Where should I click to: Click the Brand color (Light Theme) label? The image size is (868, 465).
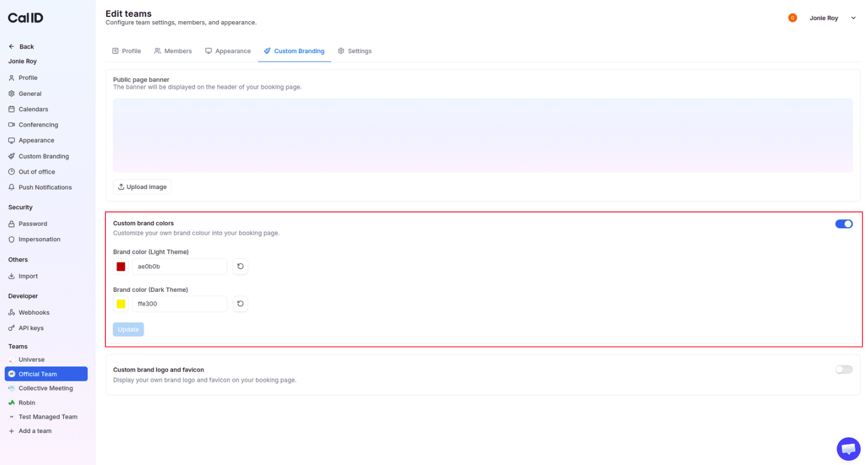(151, 252)
